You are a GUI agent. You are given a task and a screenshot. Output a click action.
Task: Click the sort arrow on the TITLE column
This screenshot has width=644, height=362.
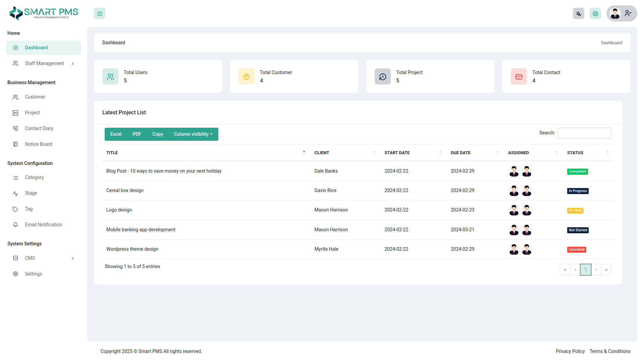(x=304, y=153)
